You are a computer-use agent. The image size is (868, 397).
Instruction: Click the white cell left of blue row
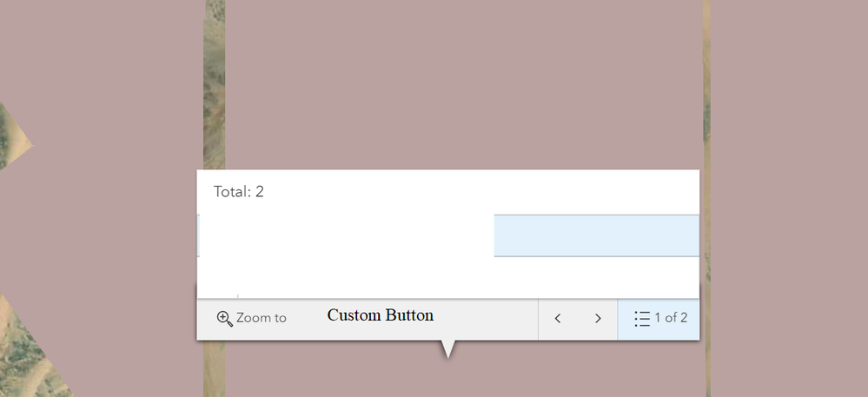[346, 235]
